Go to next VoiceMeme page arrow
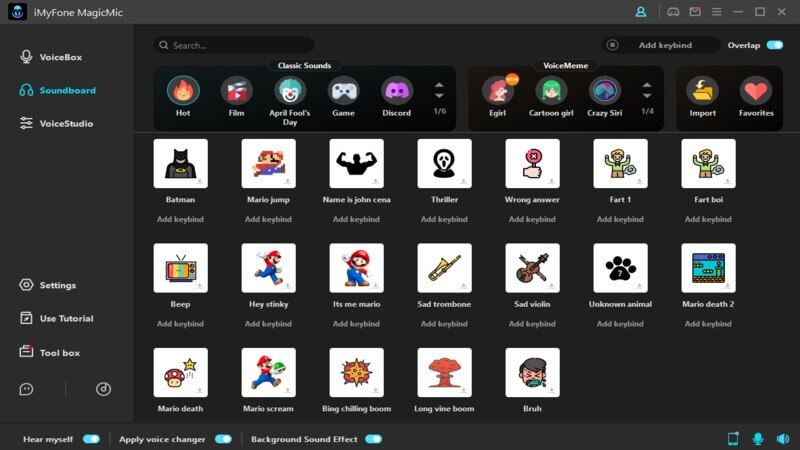The image size is (800, 450). 647,96
